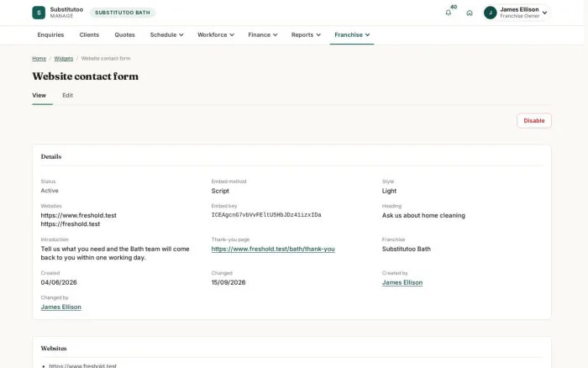Click the James Ellison avatar circle
Screen dimensions: 588x368
[x=490, y=13]
